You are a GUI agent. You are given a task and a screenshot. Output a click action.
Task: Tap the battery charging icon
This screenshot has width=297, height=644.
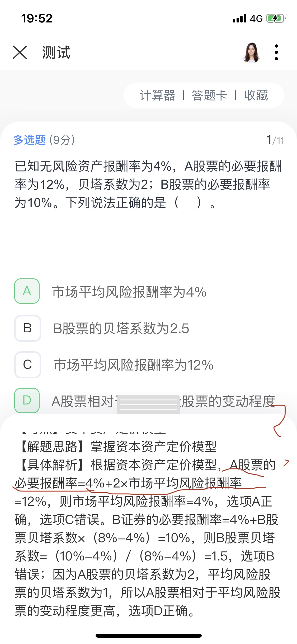point(276,19)
